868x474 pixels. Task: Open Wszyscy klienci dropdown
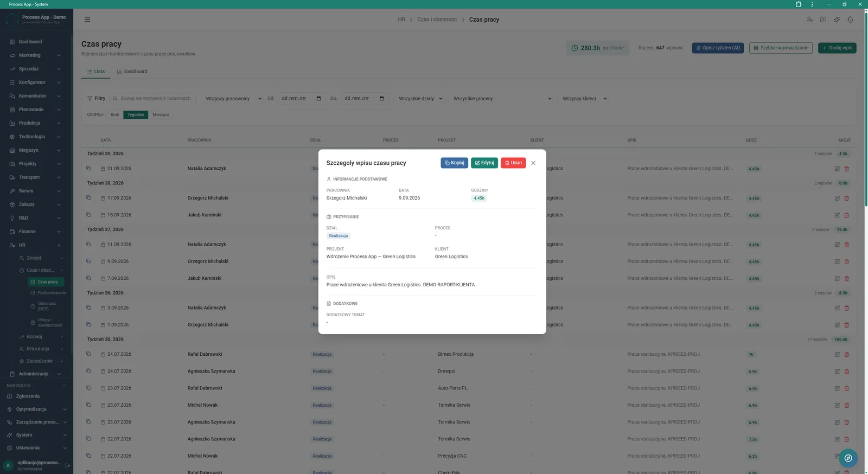pos(584,99)
